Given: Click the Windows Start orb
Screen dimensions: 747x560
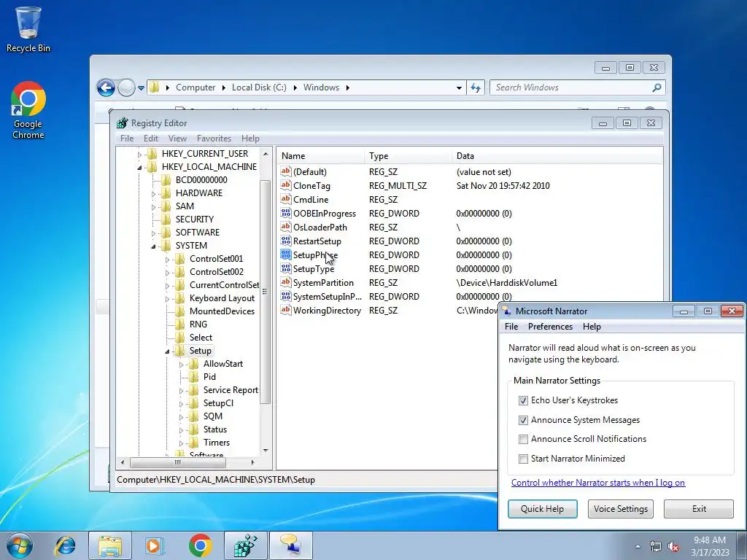Looking at the screenshot, I should (x=20, y=545).
